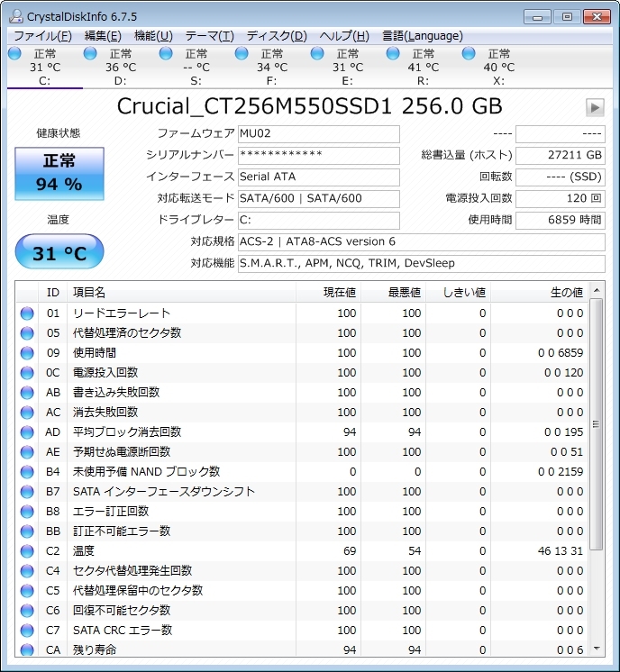Click the firmware field MU02
The width and height of the screenshot is (620, 672).
coord(319,134)
